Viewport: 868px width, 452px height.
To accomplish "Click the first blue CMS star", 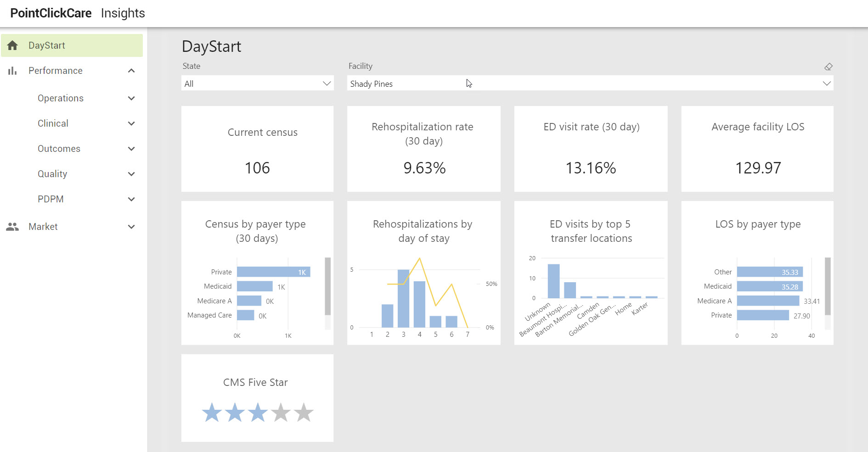I will tap(212, 413).
